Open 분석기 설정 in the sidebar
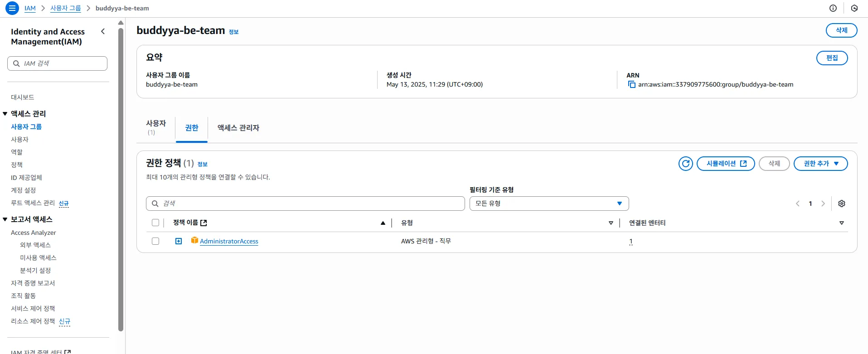The width and height of the screenshot is (868, 354). point(35,271)
